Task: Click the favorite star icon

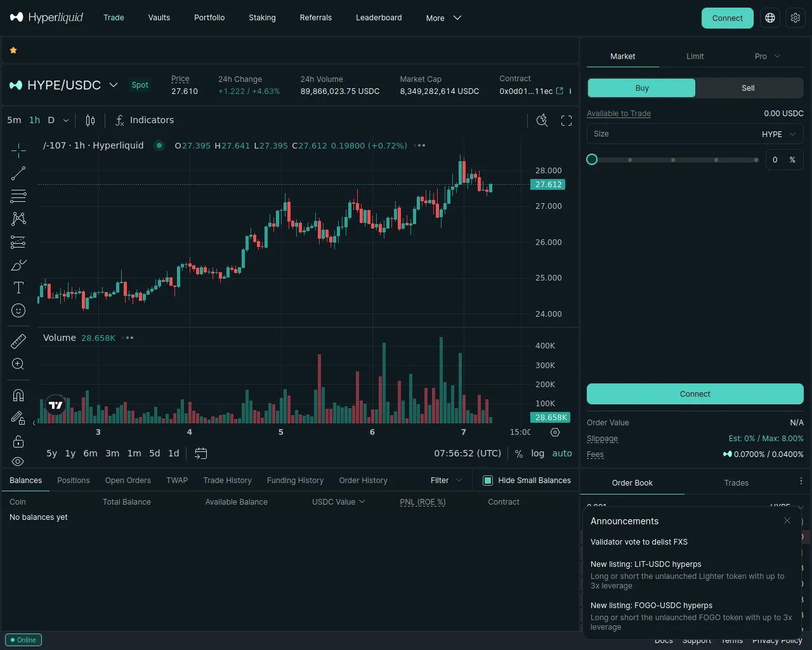Action: [13, 50]
